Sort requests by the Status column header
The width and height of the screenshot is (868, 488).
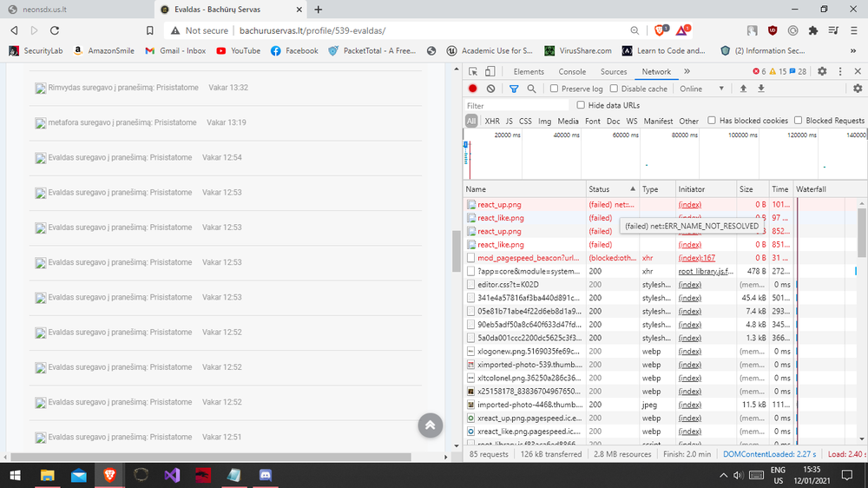pos(600,188)
